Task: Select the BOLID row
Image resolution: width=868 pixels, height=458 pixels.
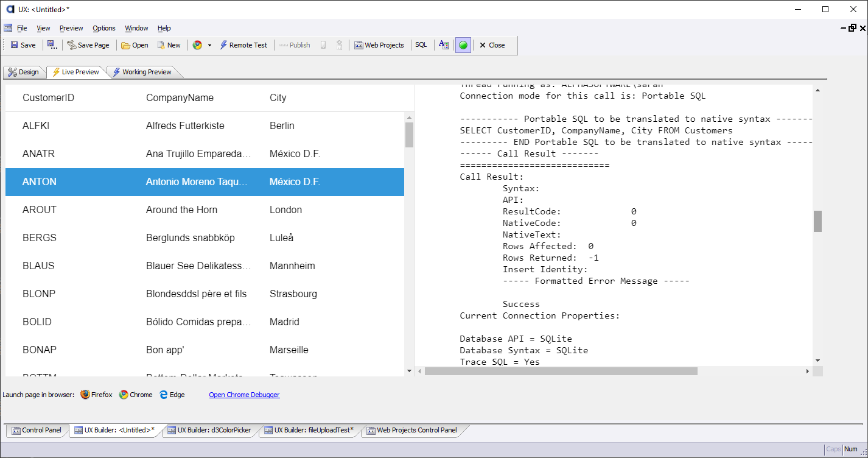Action: tap(205, 322)
